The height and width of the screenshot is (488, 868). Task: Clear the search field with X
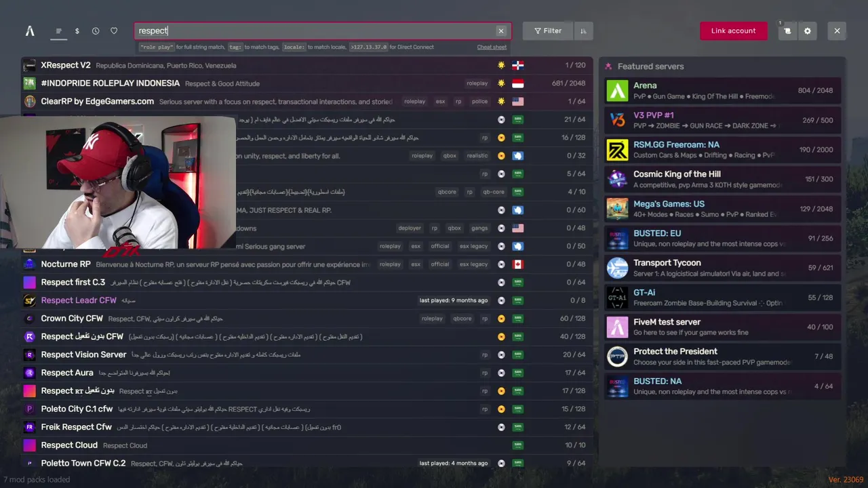[501, 31]
